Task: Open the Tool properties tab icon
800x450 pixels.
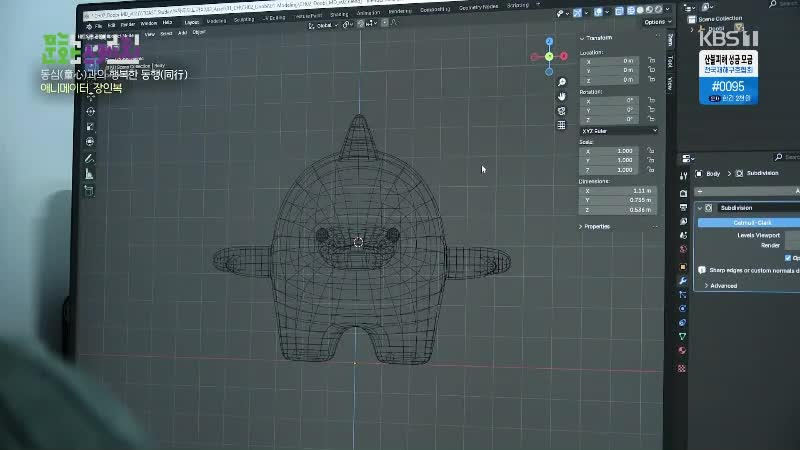Action: tap(683, 176)
